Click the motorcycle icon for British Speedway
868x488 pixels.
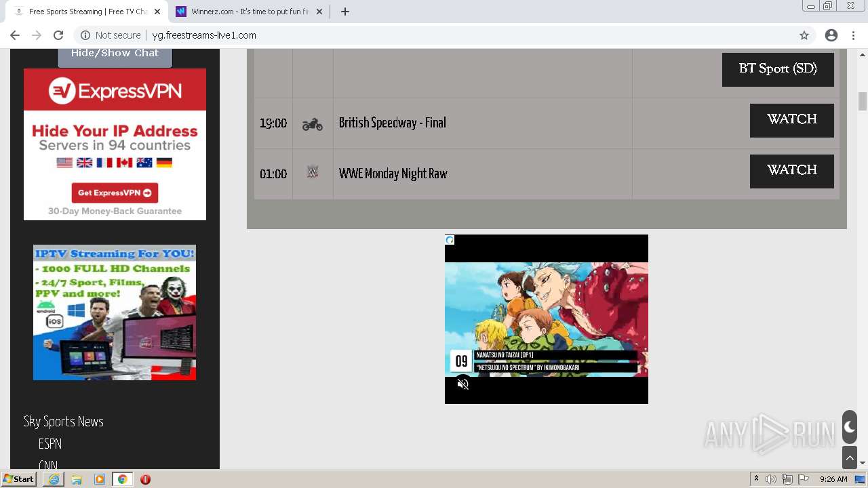(312, 123)
